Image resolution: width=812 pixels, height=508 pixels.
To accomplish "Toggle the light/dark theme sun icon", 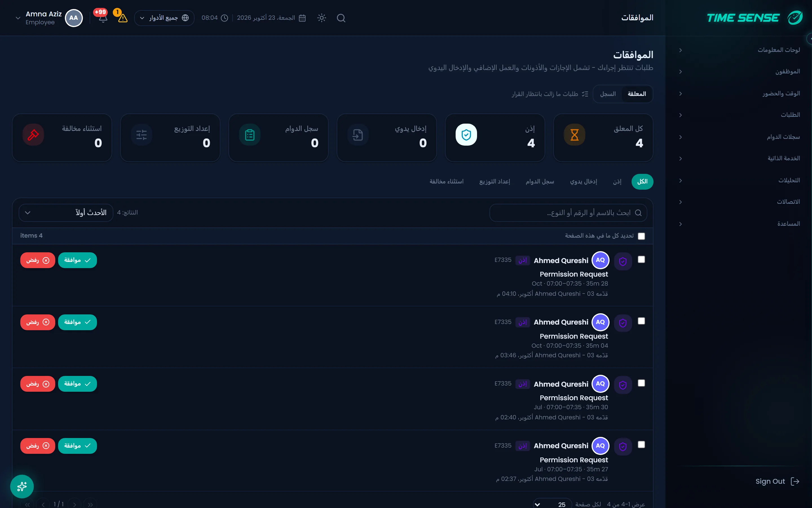I will [x=321, y=18].
